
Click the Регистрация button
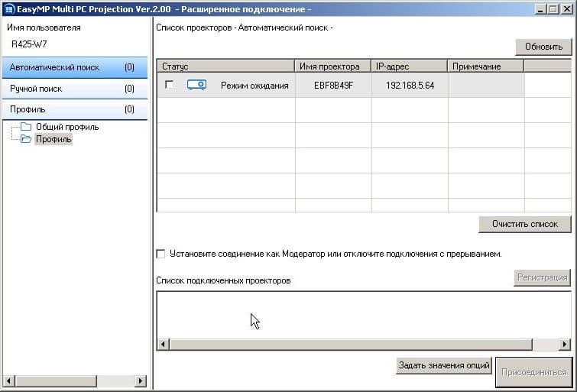[x=542, y=277]
